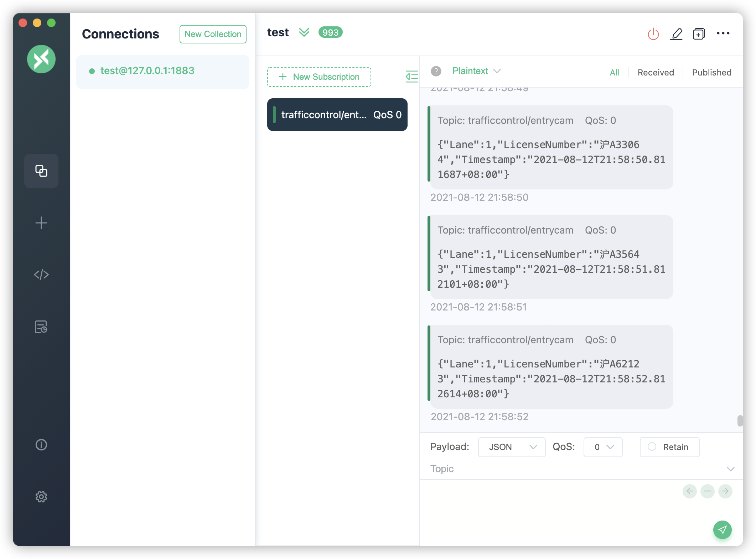
Task: Add a New Subscription
Action: point(319,77)
